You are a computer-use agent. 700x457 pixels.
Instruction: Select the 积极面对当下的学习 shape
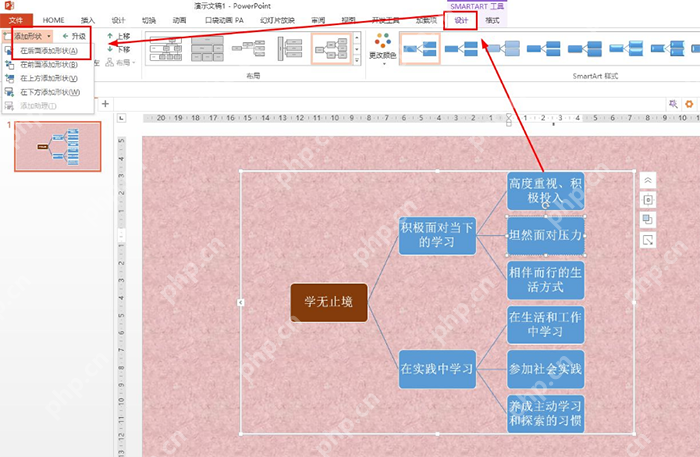point(437,236)
